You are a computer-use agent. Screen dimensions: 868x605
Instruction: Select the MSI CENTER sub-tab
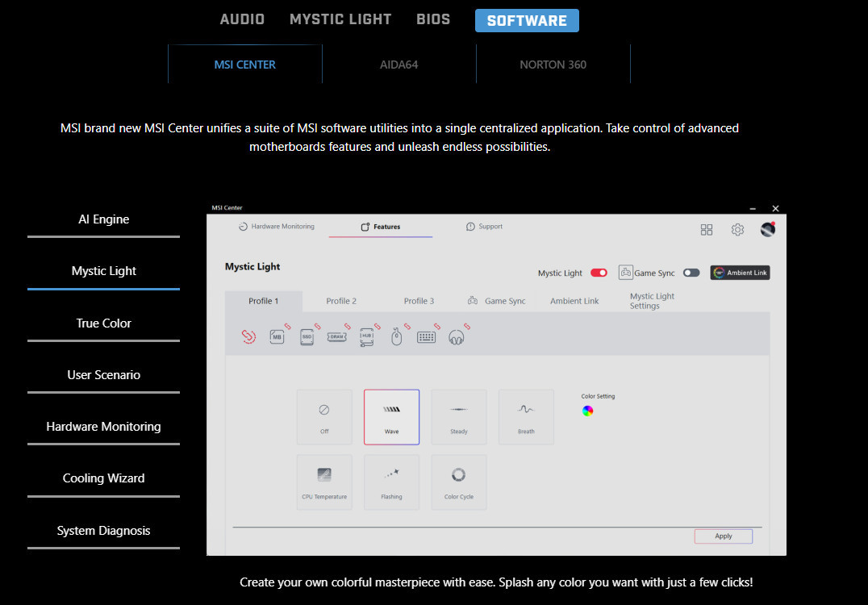coord(245,65)
